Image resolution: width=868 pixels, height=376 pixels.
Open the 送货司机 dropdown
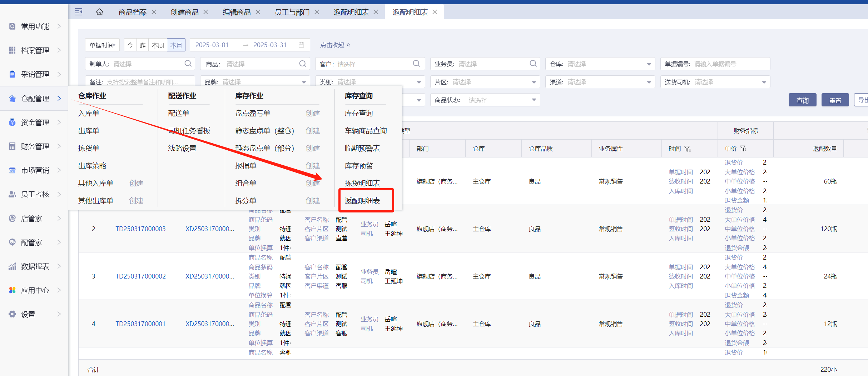[715, 82]
